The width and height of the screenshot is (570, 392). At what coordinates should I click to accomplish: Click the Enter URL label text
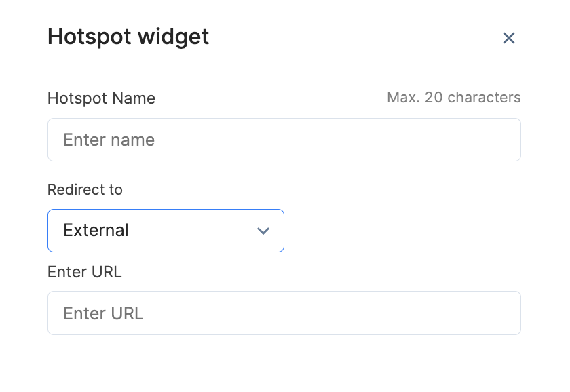pos(84,272)
